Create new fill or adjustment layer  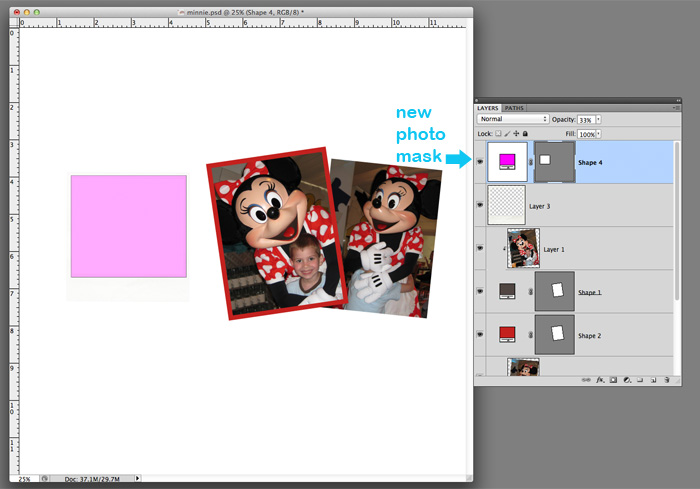[627, 380]
